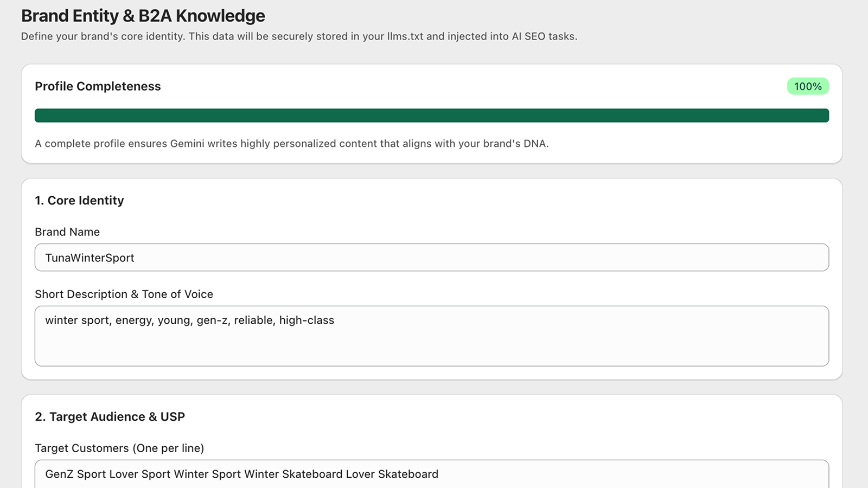
Task: Click the text about Gemini personalized content
Action: (x=292, y=144)
